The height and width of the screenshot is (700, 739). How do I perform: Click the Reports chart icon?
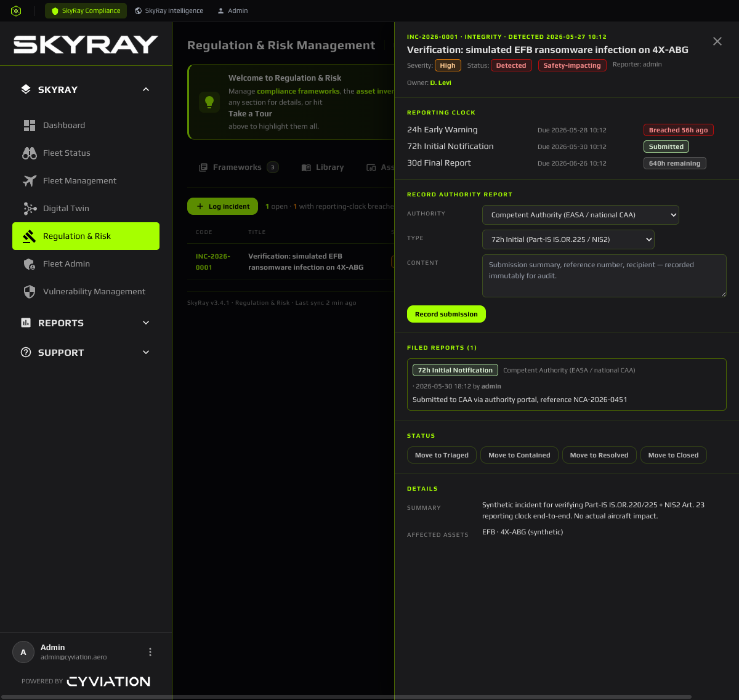pyautogui.click(x=26, y=323)
